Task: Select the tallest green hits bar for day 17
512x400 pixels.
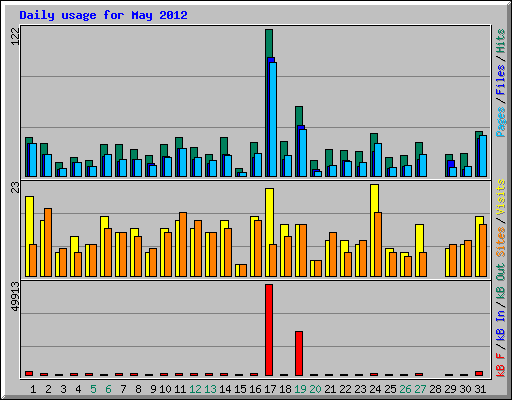Action: point(269,43)
